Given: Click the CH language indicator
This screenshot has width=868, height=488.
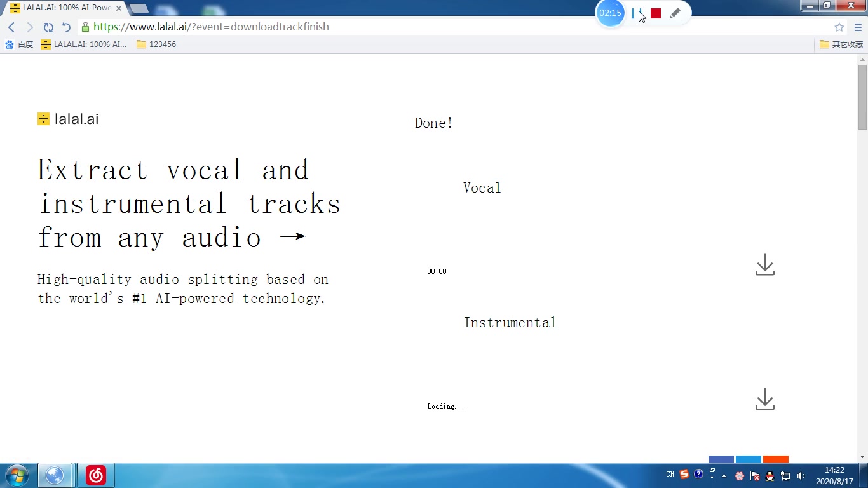Looking at the screenshot, I should [670, 475].
